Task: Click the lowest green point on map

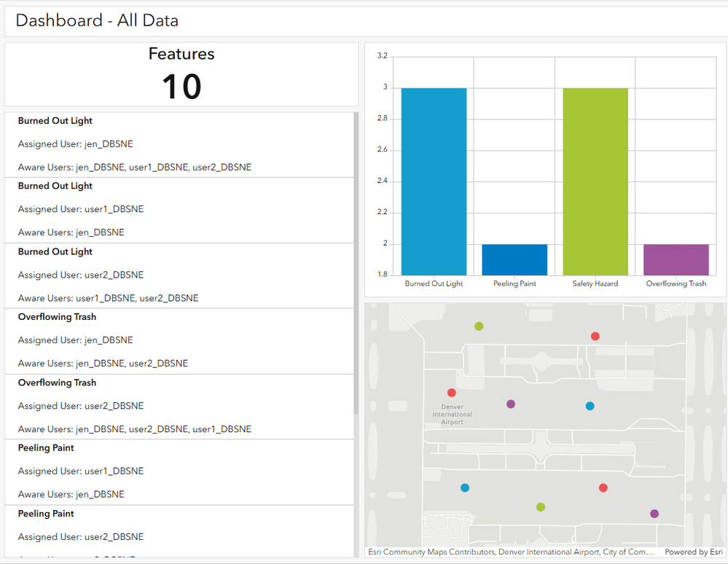Action: coord(541,507)
